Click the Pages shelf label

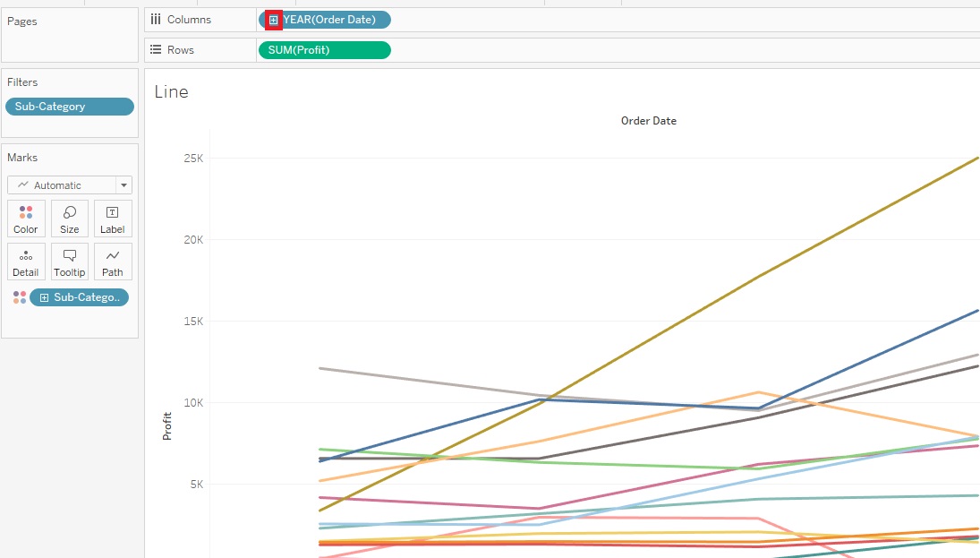tap(21, 21)
